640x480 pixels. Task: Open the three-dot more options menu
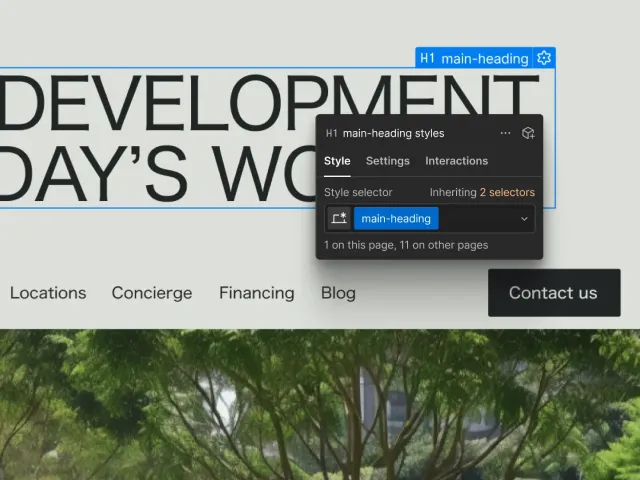pos(505,133)
